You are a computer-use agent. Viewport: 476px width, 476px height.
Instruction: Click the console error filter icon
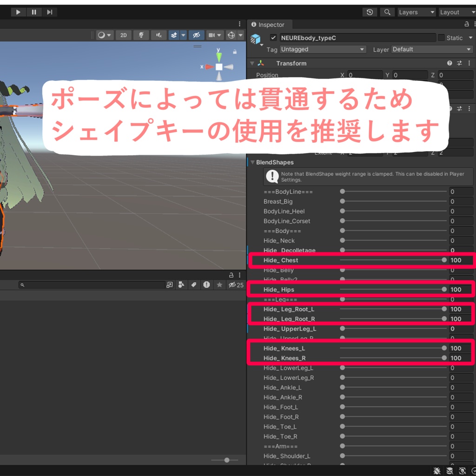point(206,285)
